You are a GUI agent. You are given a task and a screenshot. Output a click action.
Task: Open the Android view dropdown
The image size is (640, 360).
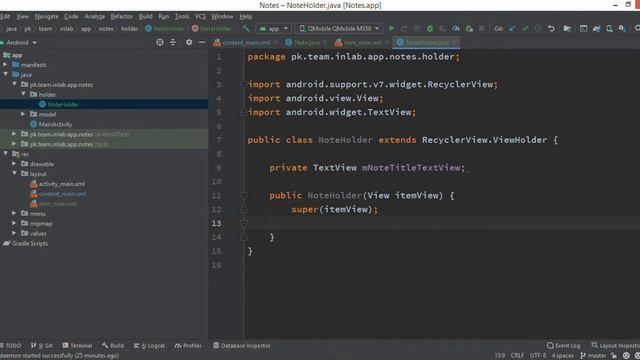[x=20, y=42]
